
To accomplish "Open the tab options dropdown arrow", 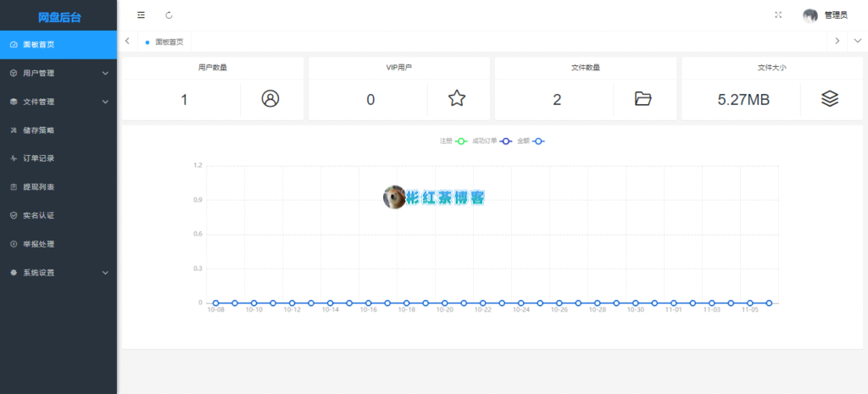I will click(x=857, y=41).
